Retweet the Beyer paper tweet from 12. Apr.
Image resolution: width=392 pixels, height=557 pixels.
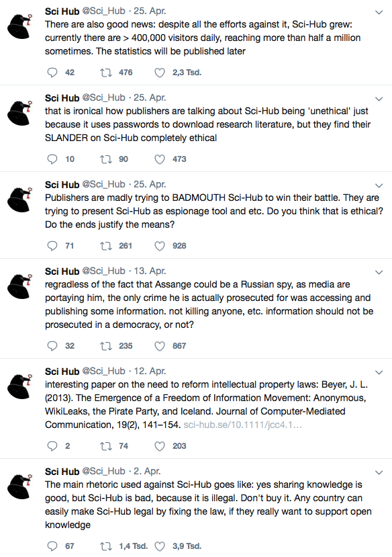(105, 446)
